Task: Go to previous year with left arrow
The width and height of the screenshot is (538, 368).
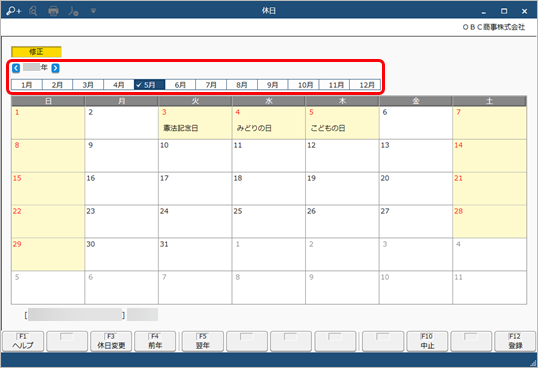Action: (16, 68)
